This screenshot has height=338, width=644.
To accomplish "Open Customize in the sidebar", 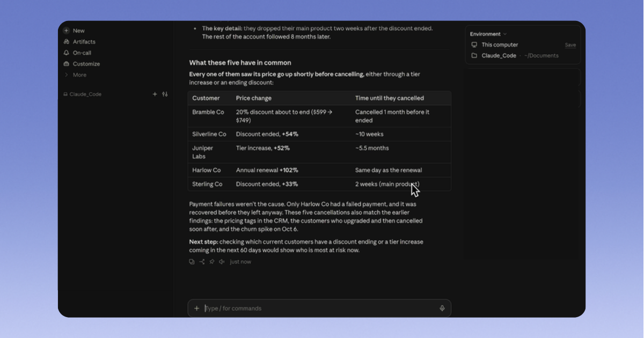I will (x=82, y=64).
